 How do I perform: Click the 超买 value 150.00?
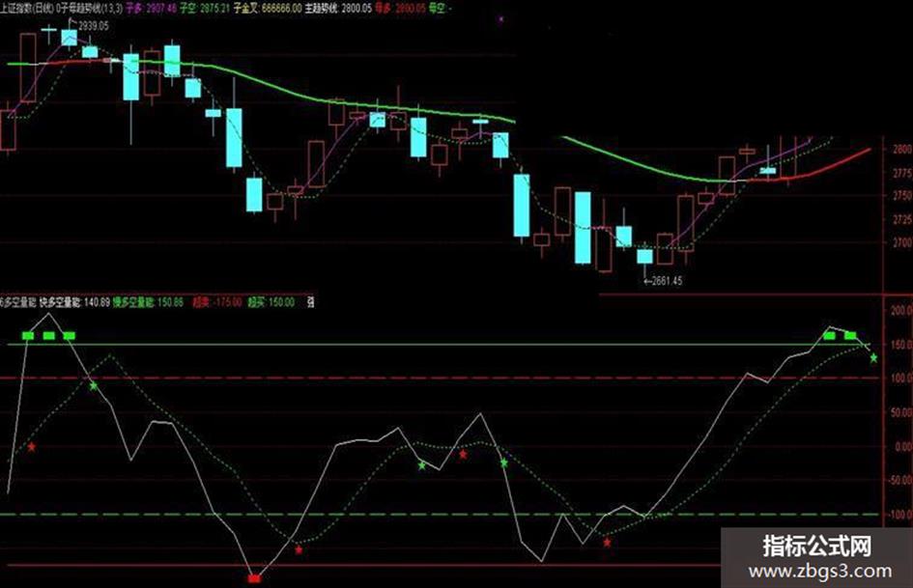click(x=281, y=303)
